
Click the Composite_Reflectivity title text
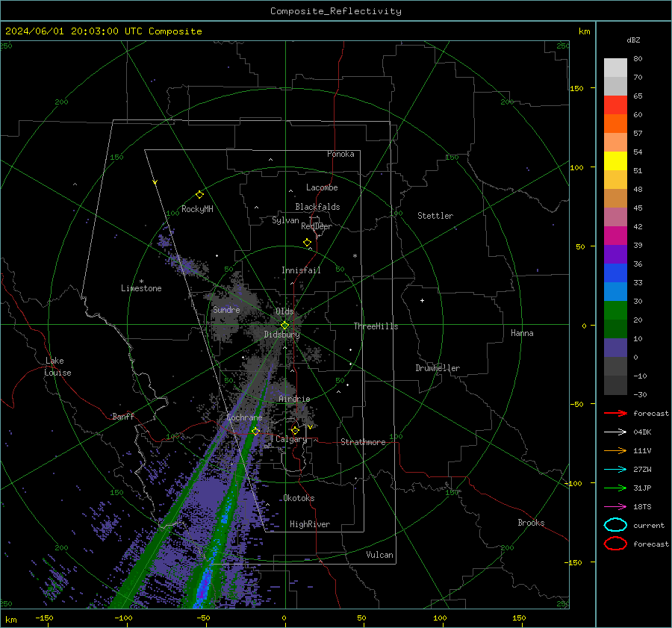click(336, 11)
